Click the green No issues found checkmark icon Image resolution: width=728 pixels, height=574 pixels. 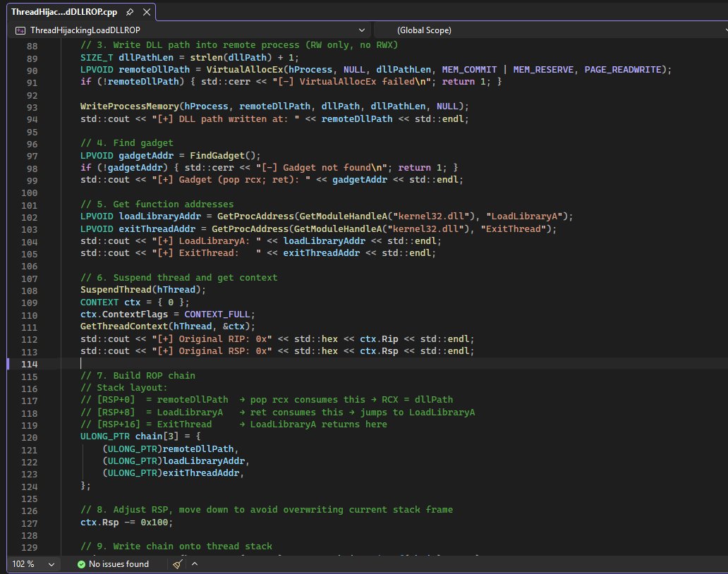click(x=81, y=564)
